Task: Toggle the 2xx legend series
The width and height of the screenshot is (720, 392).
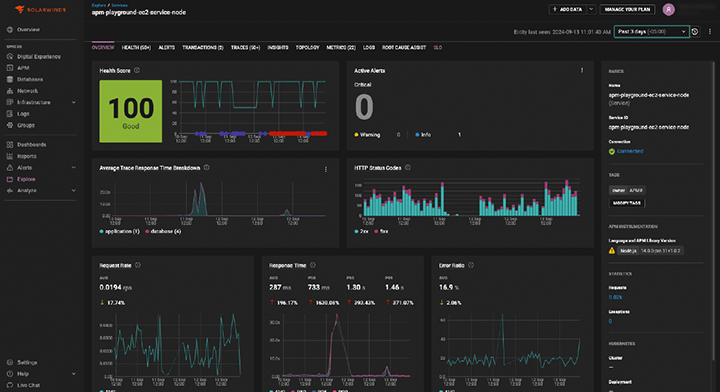Action: (x=361, y=231)
